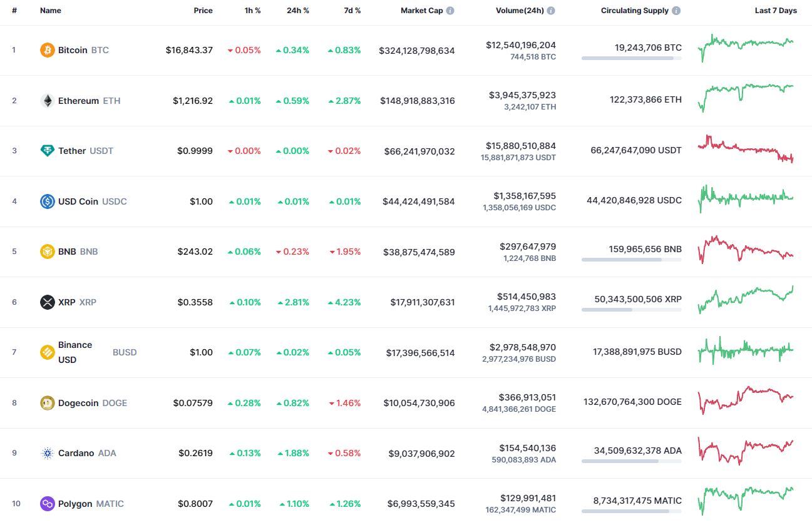This screenshot has height=525, width=812.
Task: Click Dogecoin supply 132,670,764,300 DOGE
Action: [632, 402]
